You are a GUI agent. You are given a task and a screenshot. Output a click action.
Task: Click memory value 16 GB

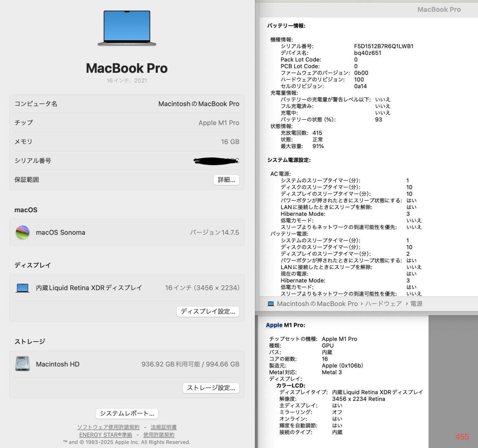pyautogui.click(x=230, y=142)
